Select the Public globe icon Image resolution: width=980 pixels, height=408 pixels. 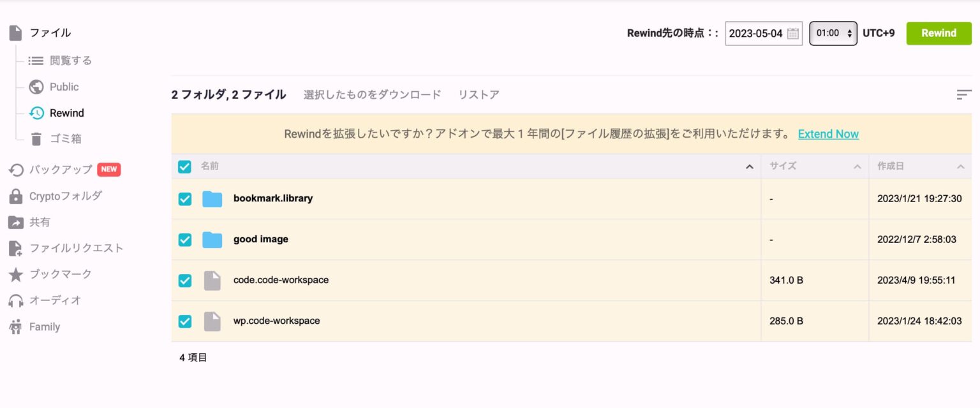(x=37, y=87)
